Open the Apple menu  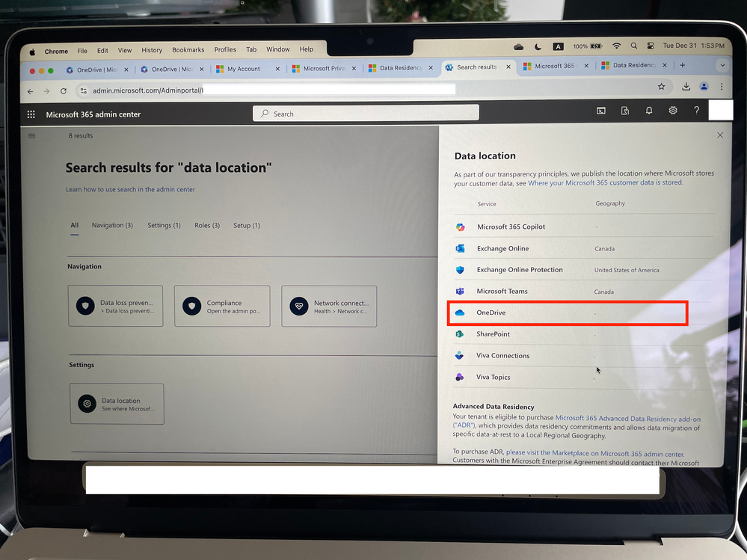click(32, 52)
